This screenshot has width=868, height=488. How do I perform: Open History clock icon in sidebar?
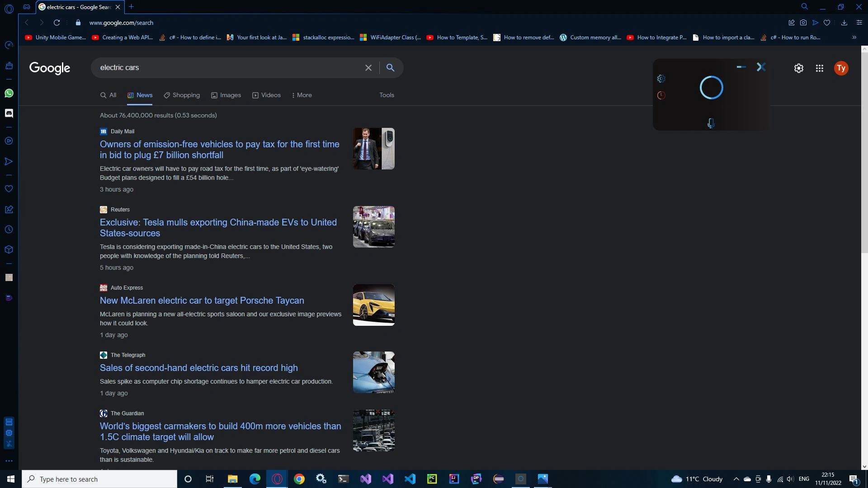tap(9, 230)
